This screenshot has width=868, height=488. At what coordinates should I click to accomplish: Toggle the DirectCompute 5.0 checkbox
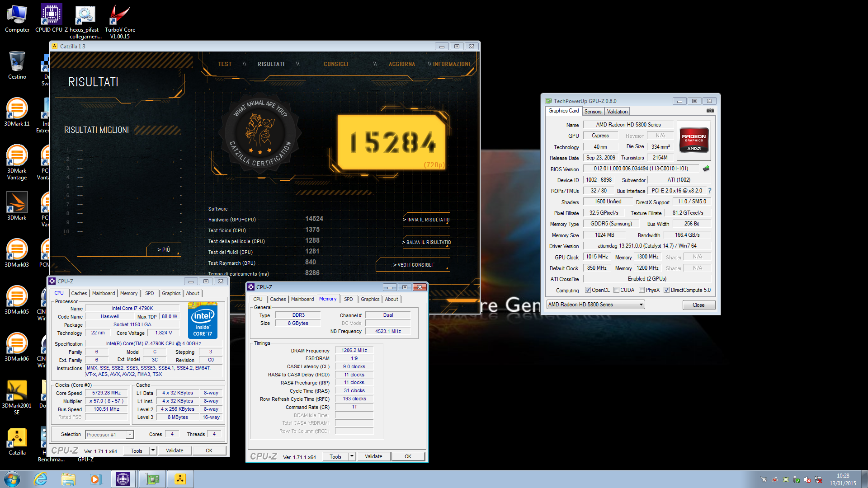point(666,290)
